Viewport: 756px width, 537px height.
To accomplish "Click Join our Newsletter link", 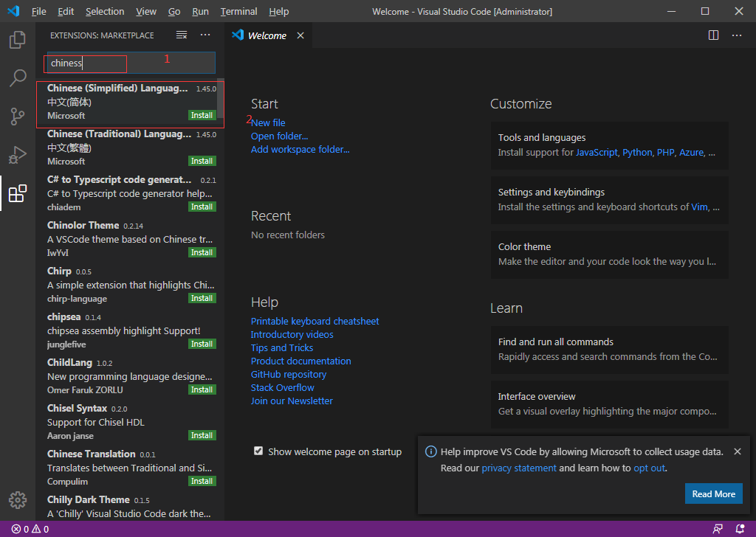I will point(292,401).
